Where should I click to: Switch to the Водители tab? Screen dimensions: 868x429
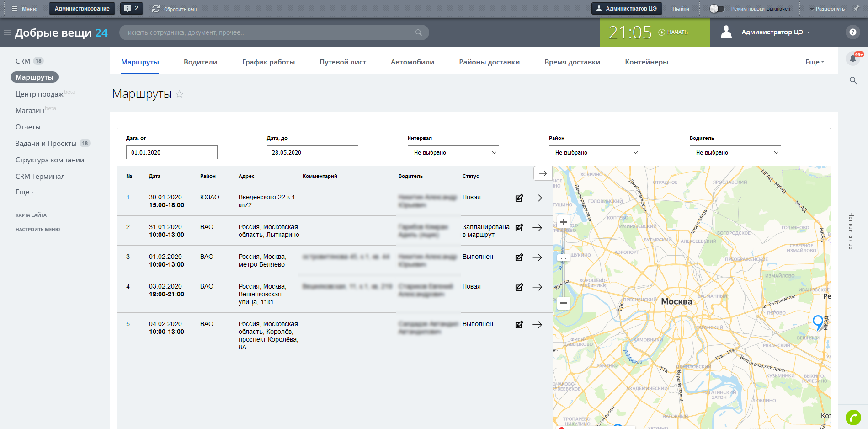[200, 62]
